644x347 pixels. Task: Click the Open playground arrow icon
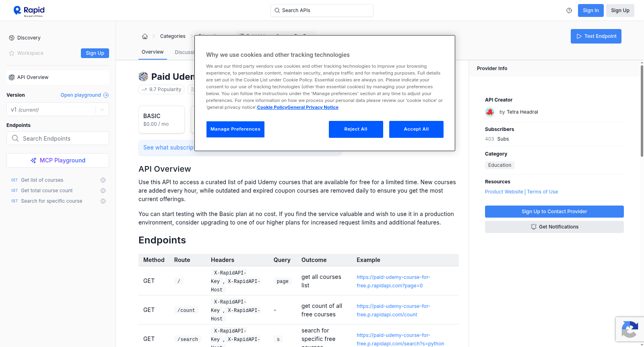click(106, 95)
